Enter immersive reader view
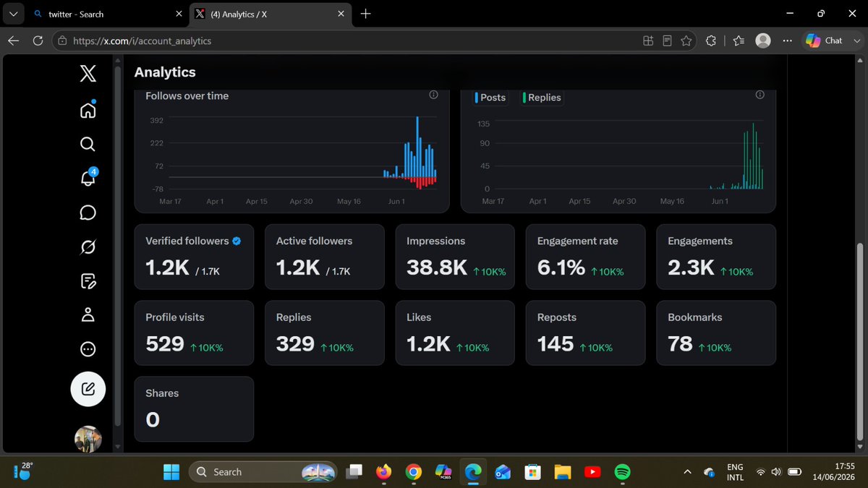Image resolution: width=868 pixels, height=488 pixels. click(x=667, y=40)
